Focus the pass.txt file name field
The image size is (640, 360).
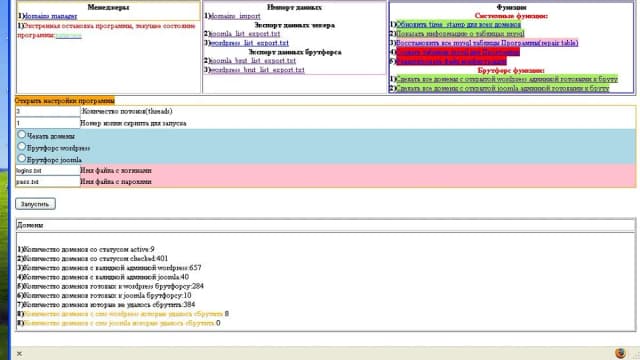point(48,182)
